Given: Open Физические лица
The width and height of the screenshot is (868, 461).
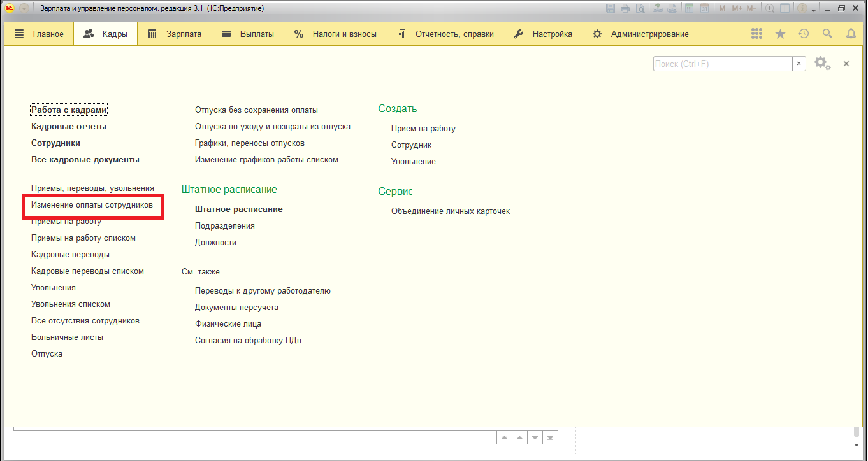Looking at the screenshot, I should [228, 323].
